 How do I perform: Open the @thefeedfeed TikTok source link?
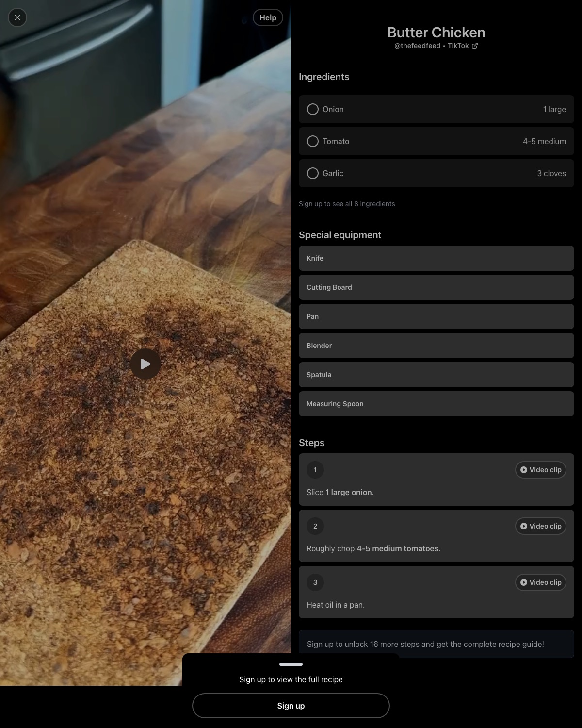click(436, 46)
